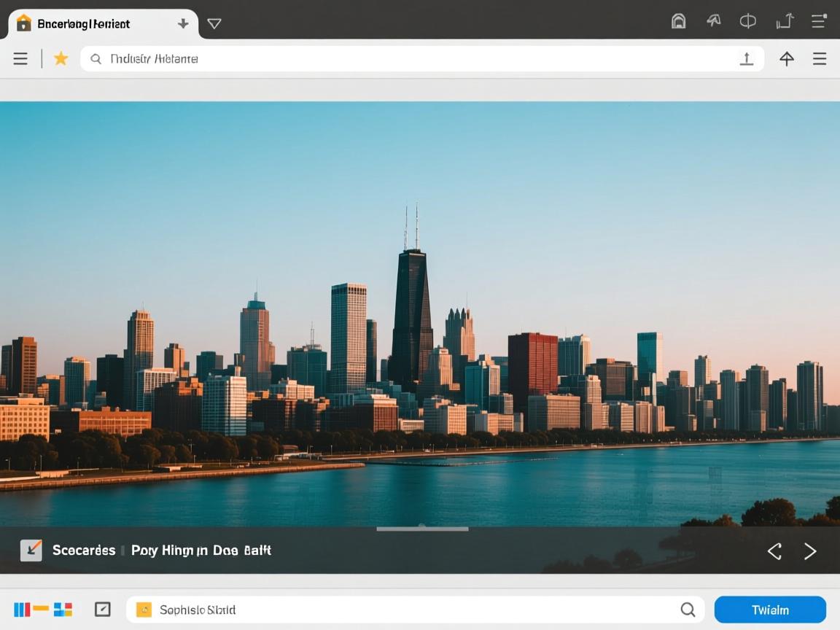Click the up arrow icon beside address bar
This screenshot has height=630, width=840.
(x=786, y=59)
